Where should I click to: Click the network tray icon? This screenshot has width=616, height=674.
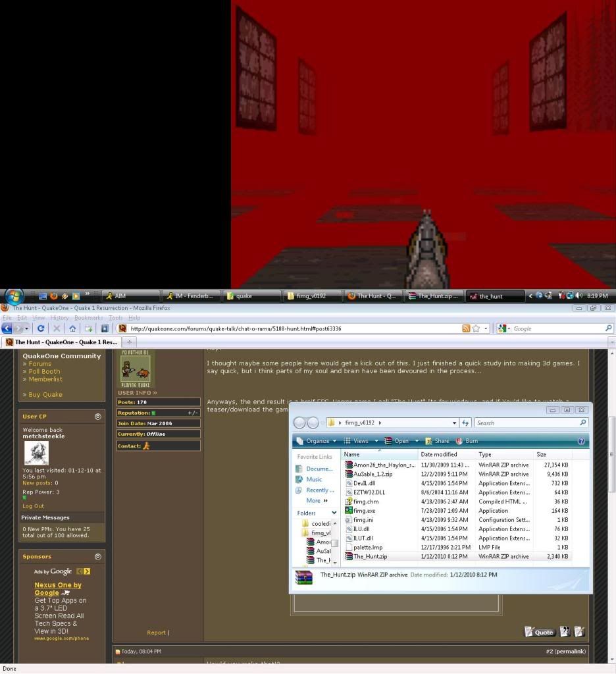click(x=570, y=296)
